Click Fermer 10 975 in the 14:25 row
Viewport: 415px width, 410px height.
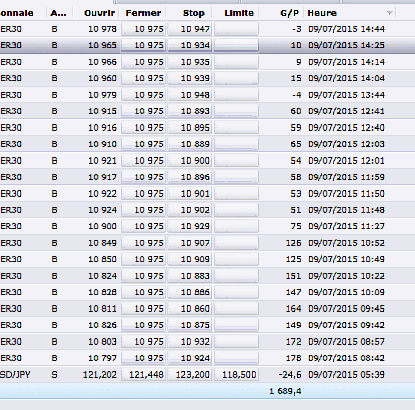click(x=143, y=45)
